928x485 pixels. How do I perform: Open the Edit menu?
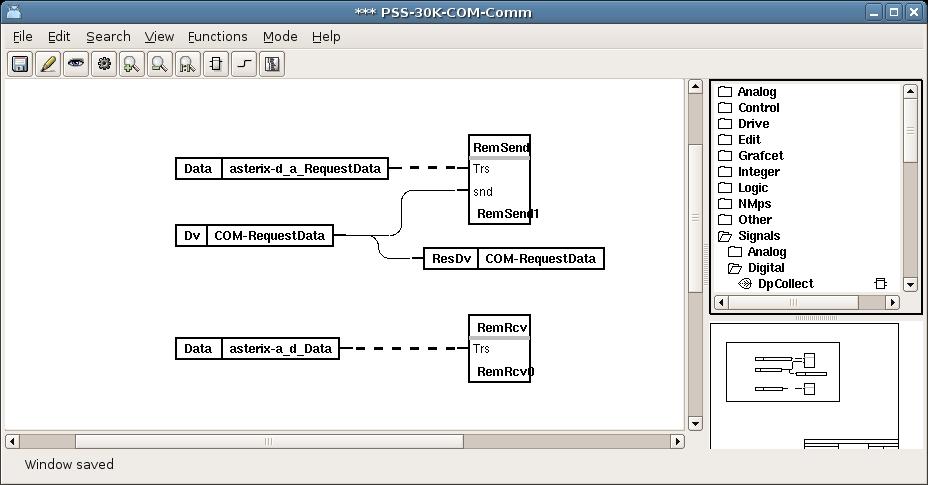point(59,37)
